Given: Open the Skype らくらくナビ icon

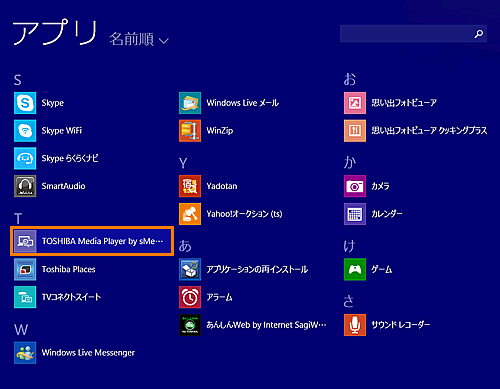Looking at the screenshot, I should [x=25, y=158].
